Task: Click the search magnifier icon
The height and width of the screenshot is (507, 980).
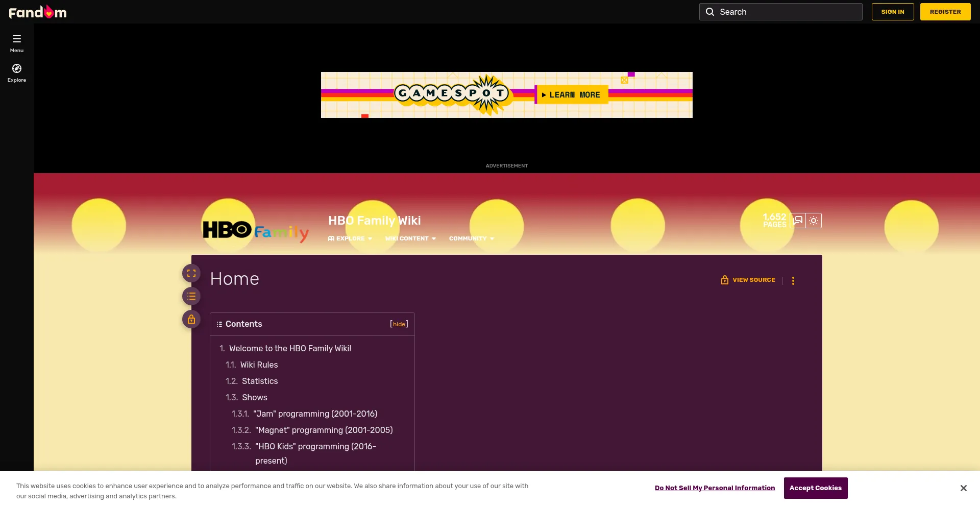Action: point(710,12)
